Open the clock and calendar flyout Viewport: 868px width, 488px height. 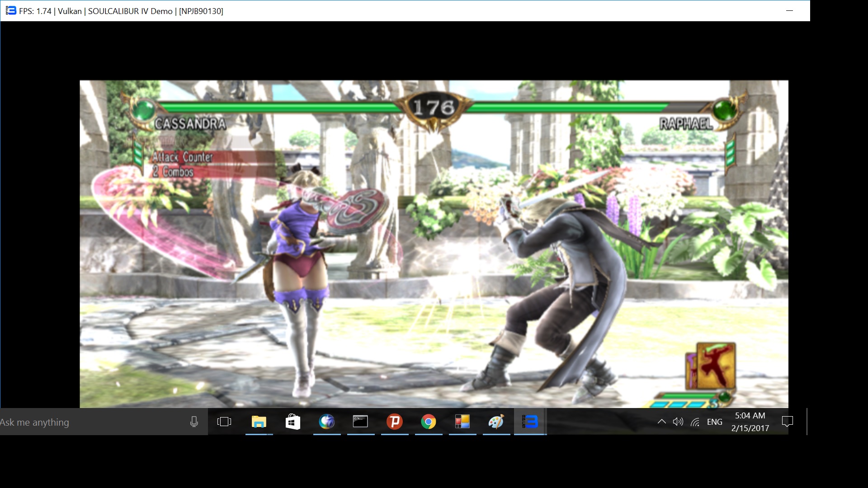750,422
